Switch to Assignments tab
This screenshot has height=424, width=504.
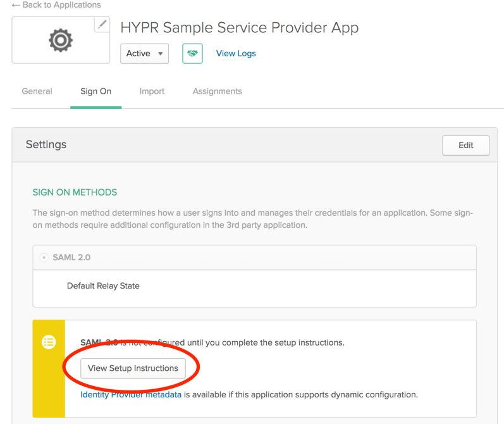click(218, 91)
